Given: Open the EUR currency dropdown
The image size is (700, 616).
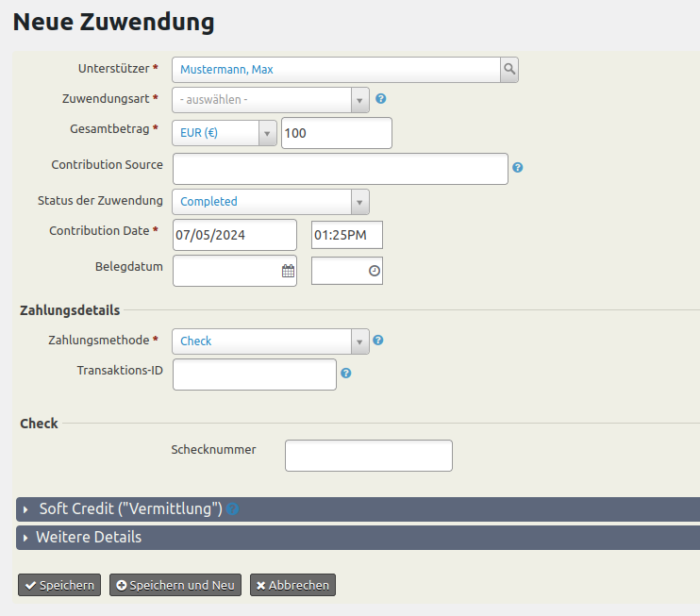Looking at the screenshot, I should (x=225, y=133).
